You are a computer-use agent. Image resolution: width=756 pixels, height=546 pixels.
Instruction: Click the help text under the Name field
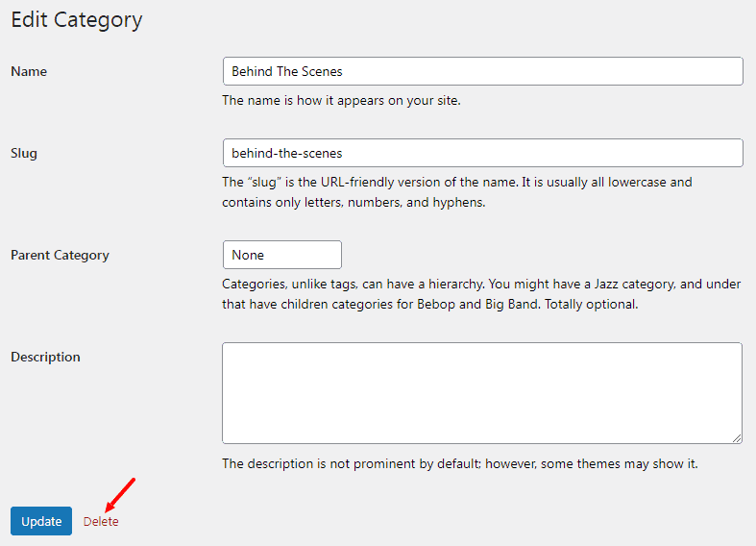(x=341, y=100)
